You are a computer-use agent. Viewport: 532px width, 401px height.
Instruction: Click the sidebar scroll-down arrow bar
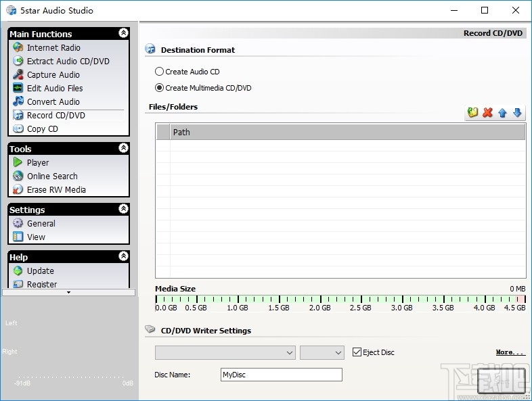point(68,292)
